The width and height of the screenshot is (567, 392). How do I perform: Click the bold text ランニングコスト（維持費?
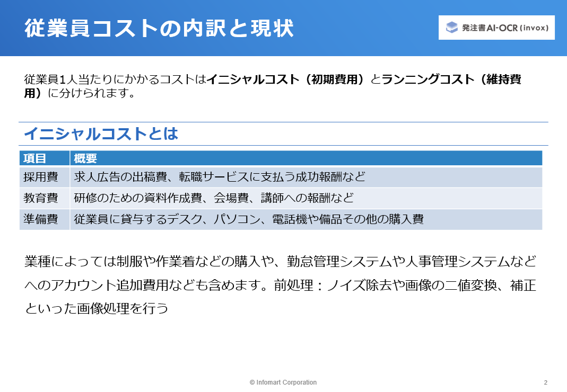[451, 79]
